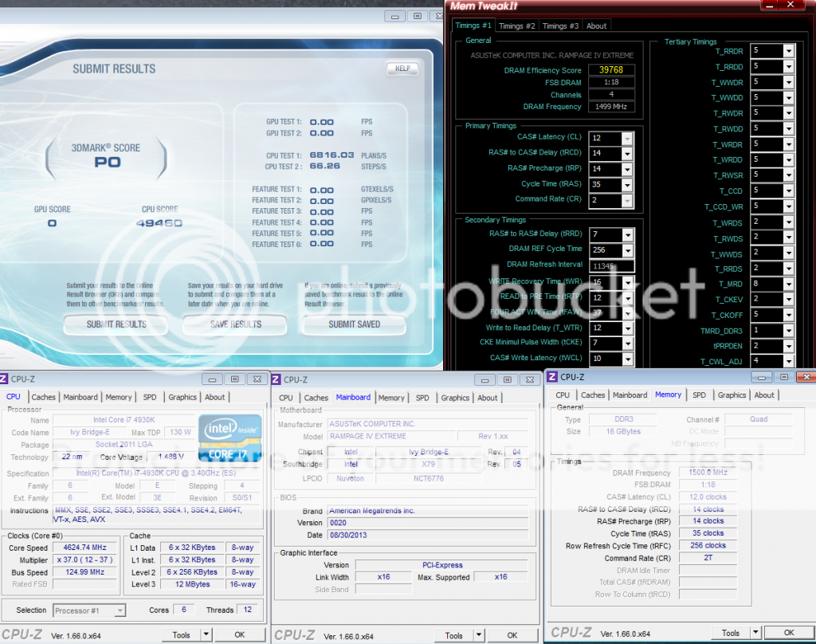Open the Timings #3 tab
The height and width of the screenshot is (644, 816).
pos(560,26)
